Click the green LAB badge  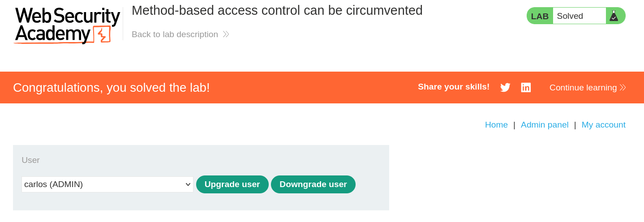click(x=540, y=16)
